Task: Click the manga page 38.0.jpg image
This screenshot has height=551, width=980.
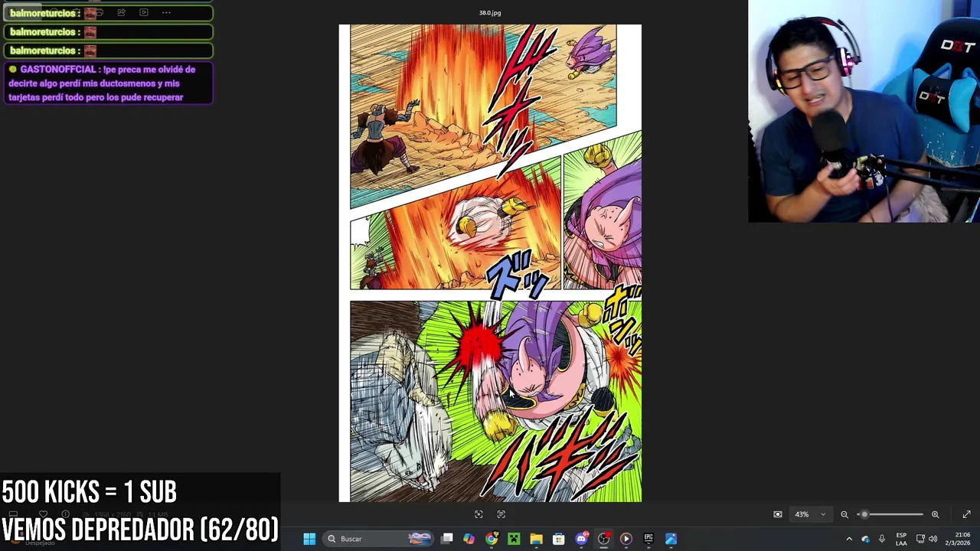Action: point(490,263)
